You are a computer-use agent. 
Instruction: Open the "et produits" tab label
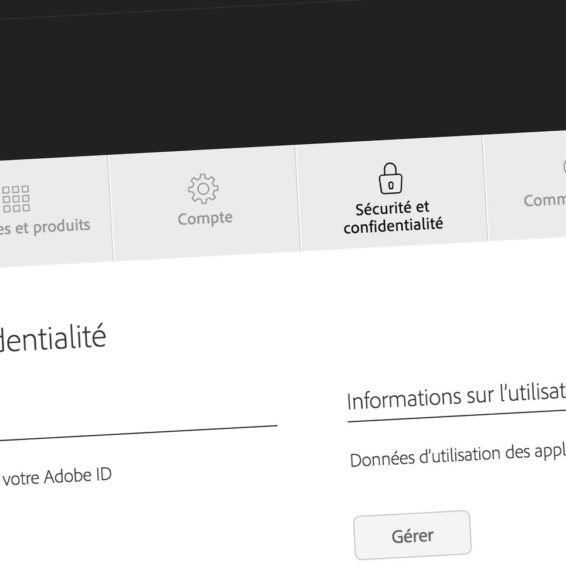(53, 226)
